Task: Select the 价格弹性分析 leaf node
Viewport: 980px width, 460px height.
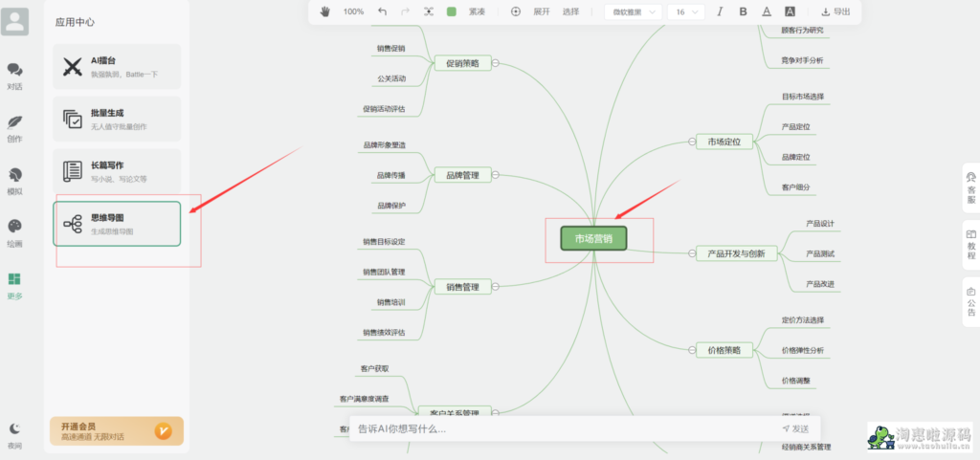Action: pos(803,350)
